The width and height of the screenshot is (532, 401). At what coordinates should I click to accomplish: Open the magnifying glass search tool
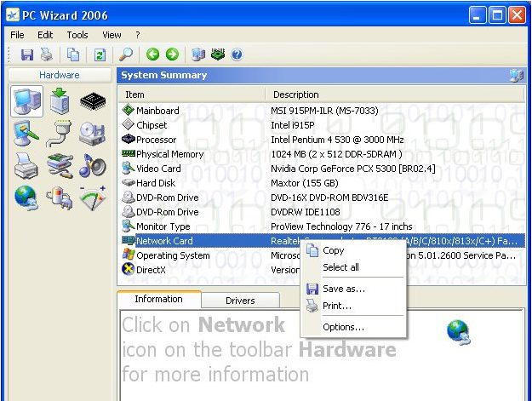(x=126, y=54)
